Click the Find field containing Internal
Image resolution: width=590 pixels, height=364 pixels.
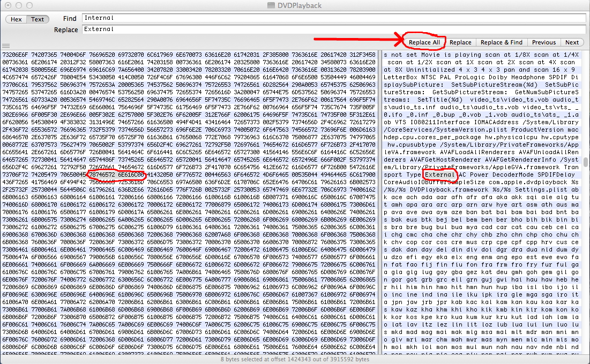pos(334,18)
